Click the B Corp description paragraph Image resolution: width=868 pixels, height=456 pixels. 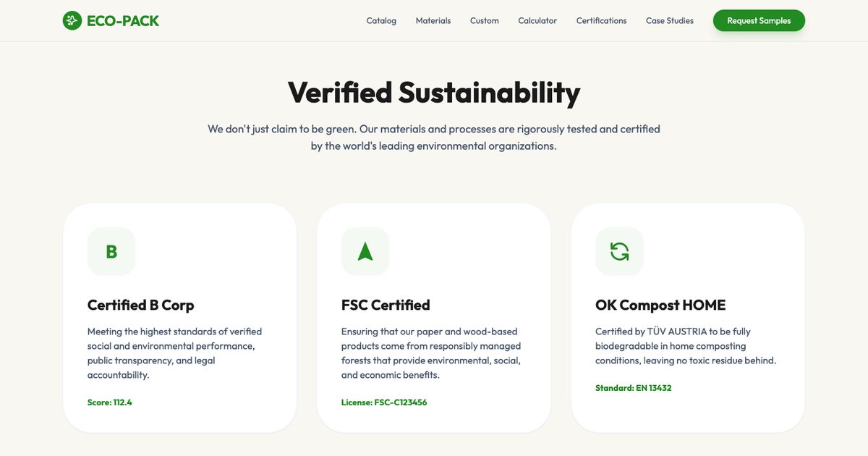pos(175,353)
